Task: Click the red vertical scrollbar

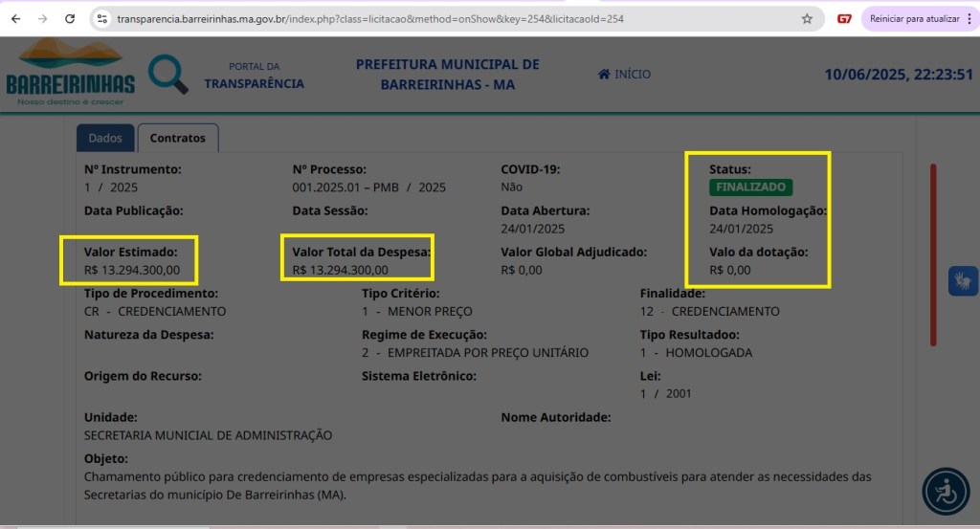Action: click(x=933, y=255)
